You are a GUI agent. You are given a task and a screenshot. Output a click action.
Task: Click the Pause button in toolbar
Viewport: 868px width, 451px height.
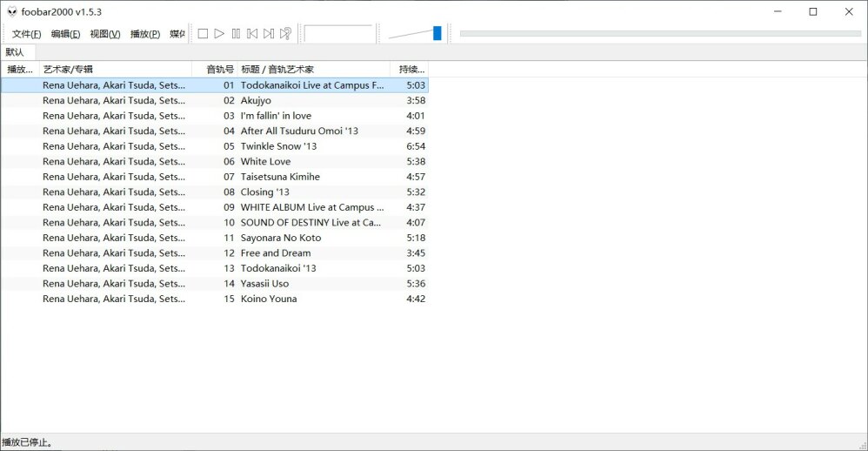[236, 34]
